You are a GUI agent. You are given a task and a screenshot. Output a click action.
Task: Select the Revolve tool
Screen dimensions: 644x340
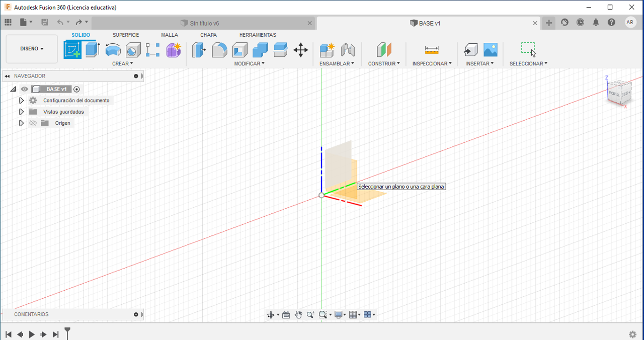[x=113, y=50]
